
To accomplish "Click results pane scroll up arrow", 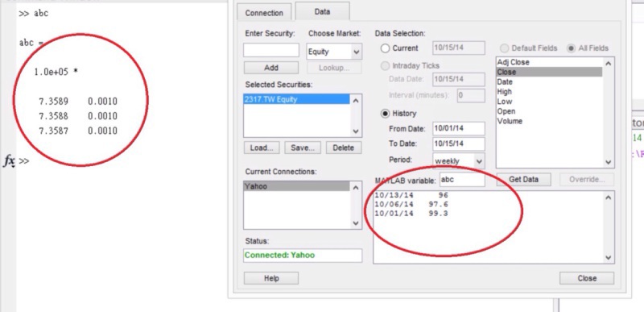I will tap(609, 198).
